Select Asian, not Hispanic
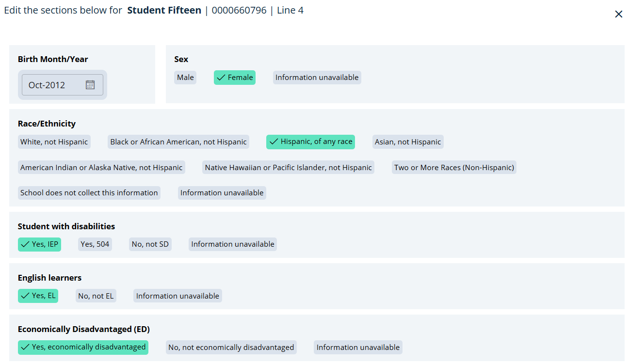 point(408,142)
